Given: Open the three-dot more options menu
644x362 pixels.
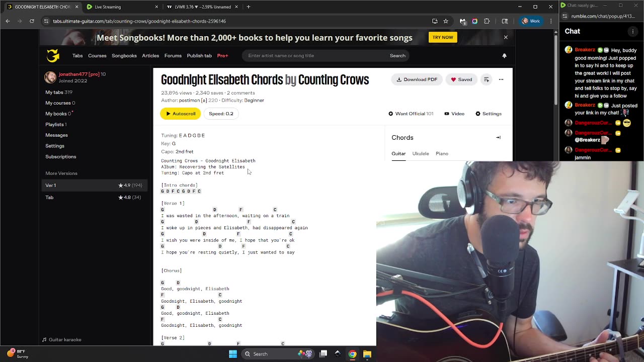Looking at the screenshot, I should click(501, 79).
